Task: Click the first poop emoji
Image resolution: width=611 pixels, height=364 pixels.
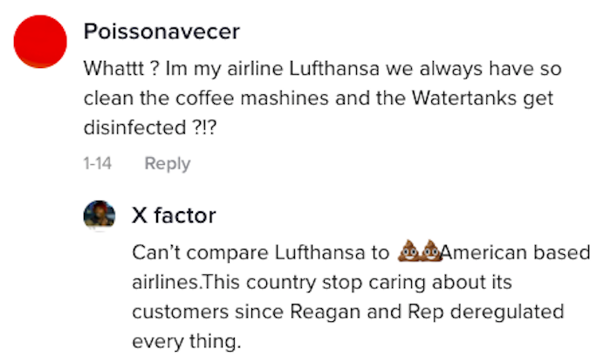Action: pyautogui.click(x=408, y=251)
